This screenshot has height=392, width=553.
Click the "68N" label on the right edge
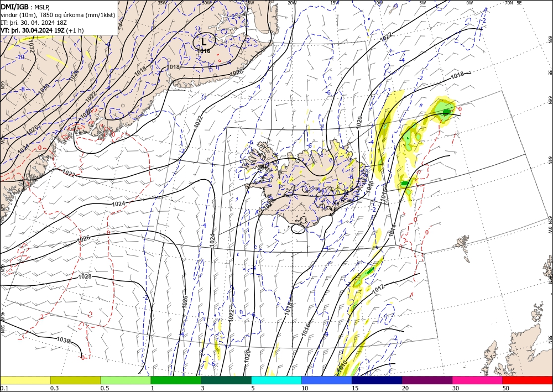(x=550, y=39)
